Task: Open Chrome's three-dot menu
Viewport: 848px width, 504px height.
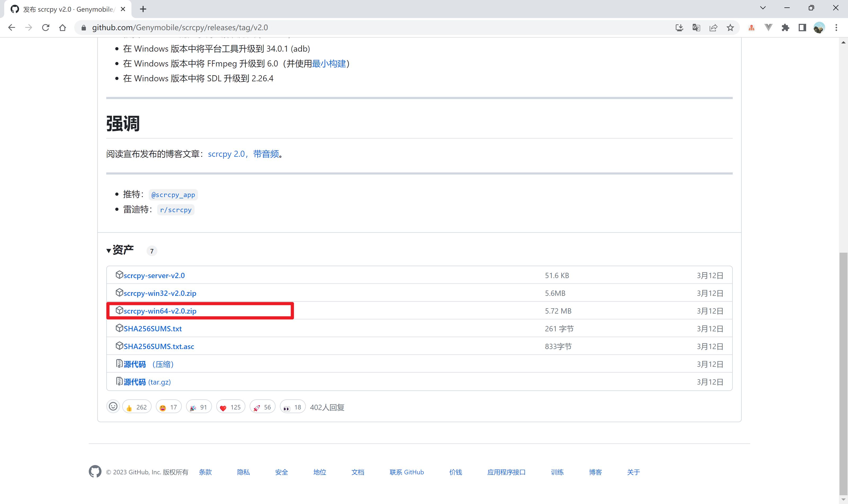Action: [x=836, y=28]
